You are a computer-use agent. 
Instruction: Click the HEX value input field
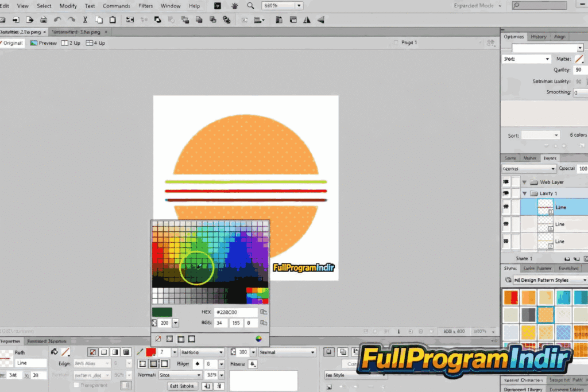point(235,312)
